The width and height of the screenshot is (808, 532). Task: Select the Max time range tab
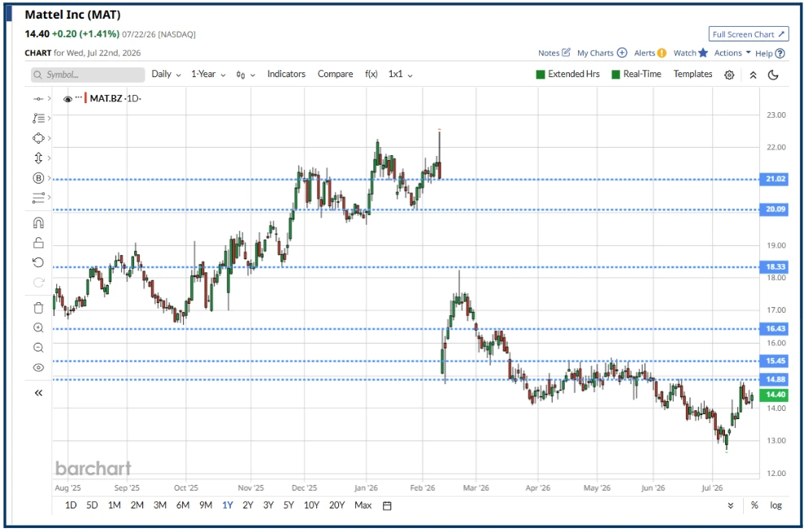tap(363, 506)
